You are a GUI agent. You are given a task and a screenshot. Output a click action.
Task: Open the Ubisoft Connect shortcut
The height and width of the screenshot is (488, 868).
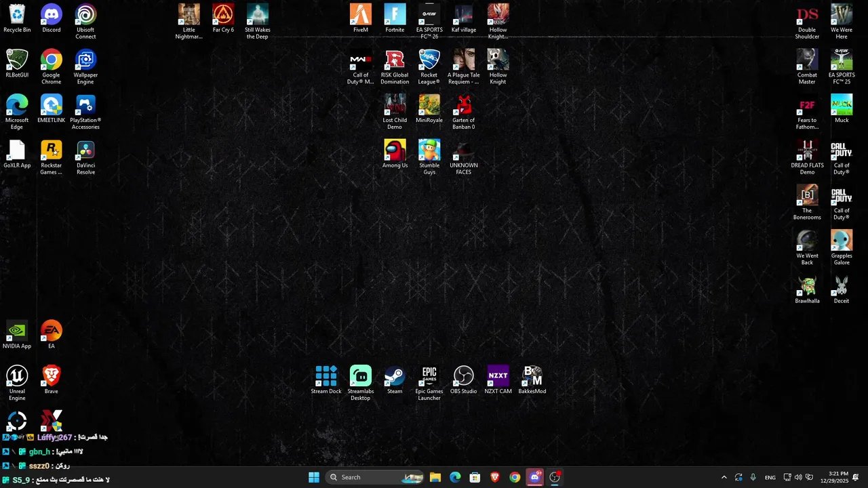tap(85, 22)
